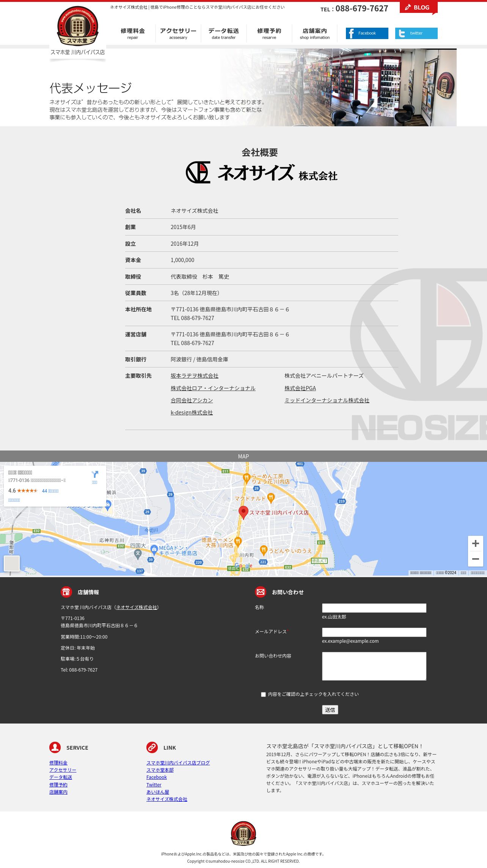Open footer Twitter link
This screenshot has width=487, height=868.
coord(154,785)
